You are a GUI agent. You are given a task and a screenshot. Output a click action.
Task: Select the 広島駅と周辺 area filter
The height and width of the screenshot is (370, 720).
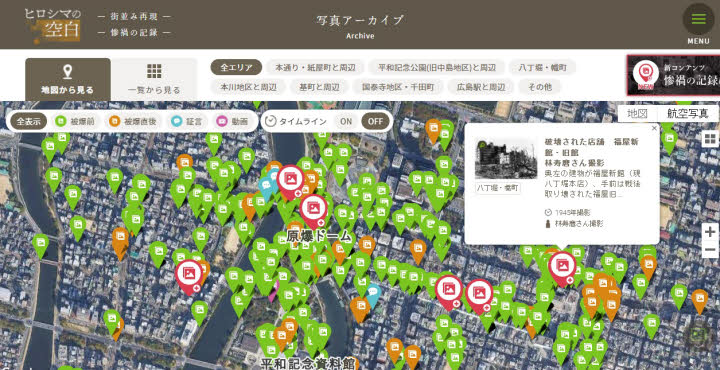(x=481, y=87)
